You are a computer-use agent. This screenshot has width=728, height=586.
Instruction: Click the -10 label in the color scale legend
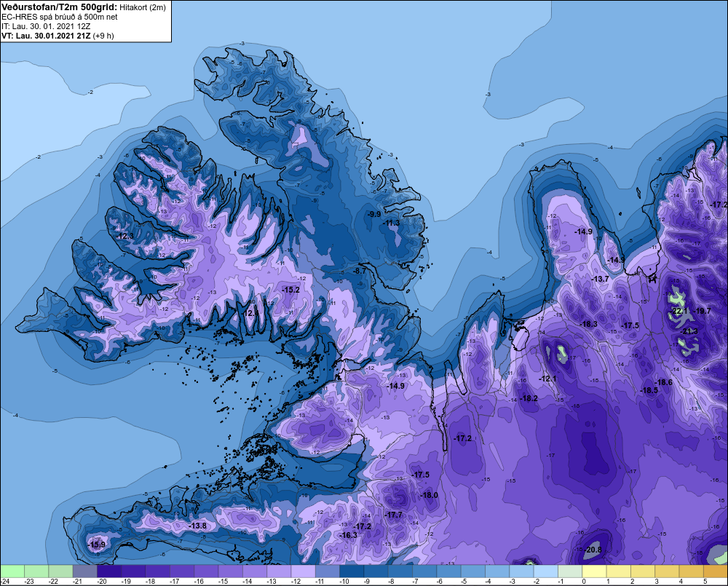coord(344,582)
